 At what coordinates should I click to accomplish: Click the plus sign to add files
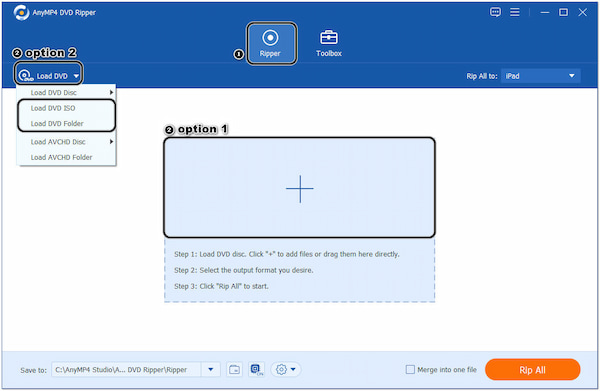(300, 189)
